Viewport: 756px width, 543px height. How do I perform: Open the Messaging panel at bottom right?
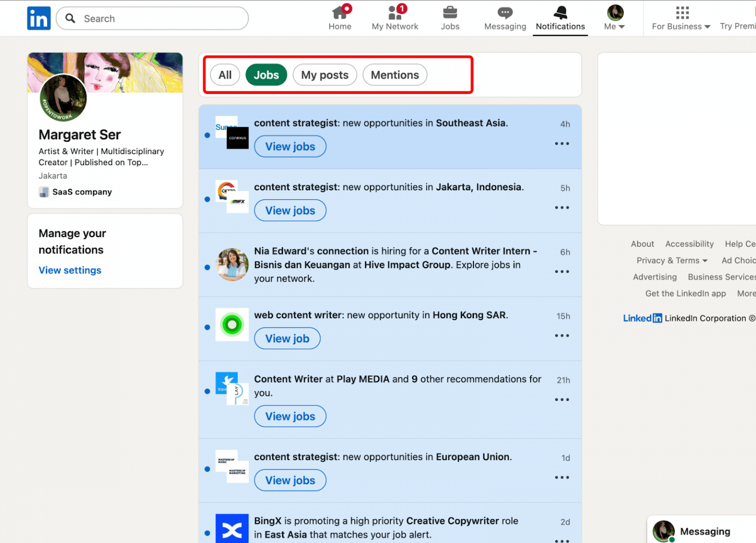[705, 531]
